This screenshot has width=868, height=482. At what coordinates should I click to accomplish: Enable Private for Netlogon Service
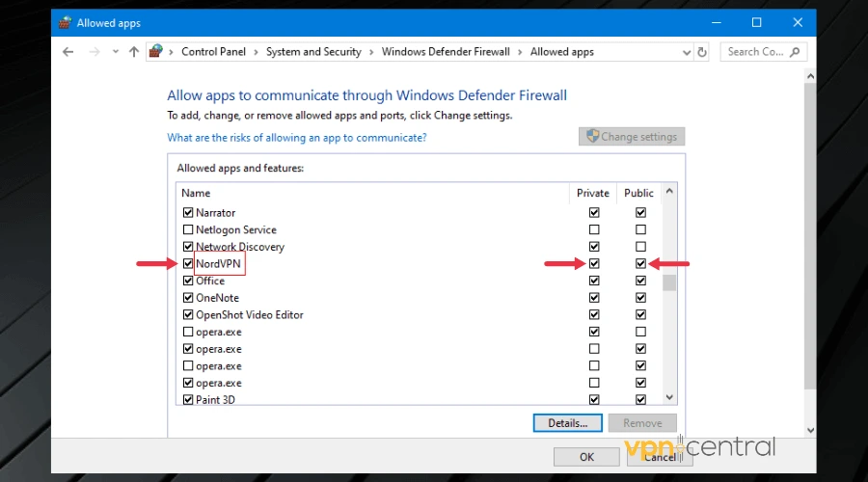594,230
